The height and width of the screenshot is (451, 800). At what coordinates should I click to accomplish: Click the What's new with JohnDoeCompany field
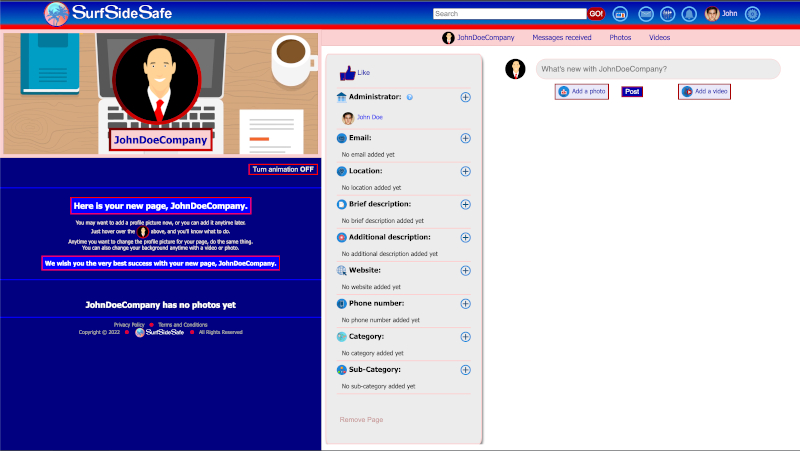pyautogui.click(x=656, y=69)
